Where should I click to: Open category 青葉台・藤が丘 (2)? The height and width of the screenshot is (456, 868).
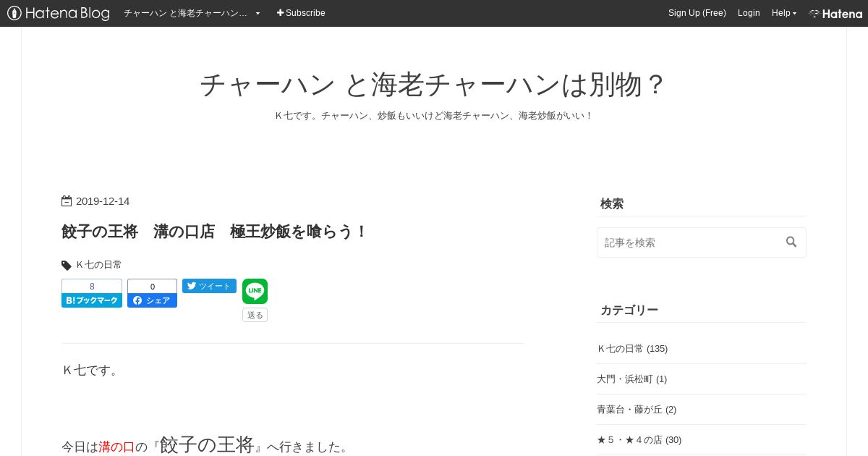click(637, 409)
